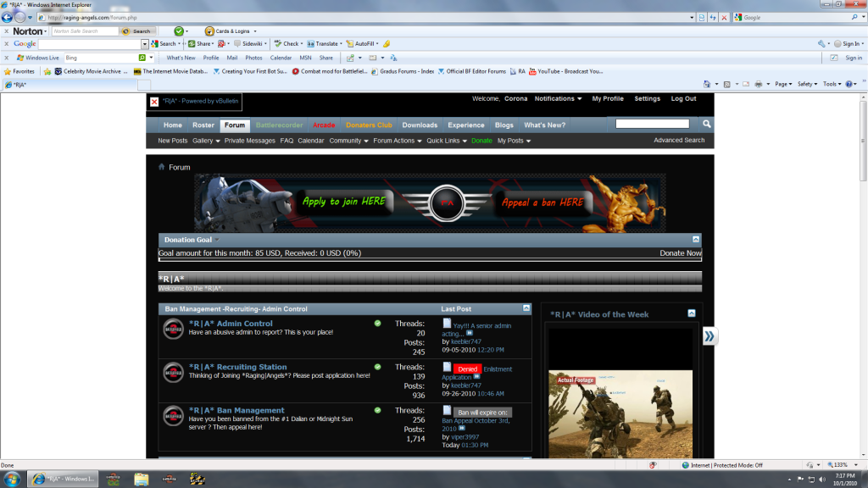868x488 pixels.
Task: Click the Windows Start button
Action: click(x=12, y=479)
